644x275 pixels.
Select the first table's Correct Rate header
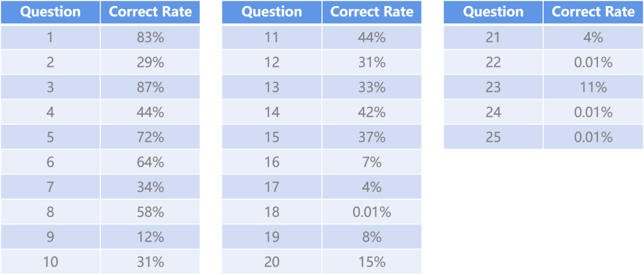click(x=150, y=12)
